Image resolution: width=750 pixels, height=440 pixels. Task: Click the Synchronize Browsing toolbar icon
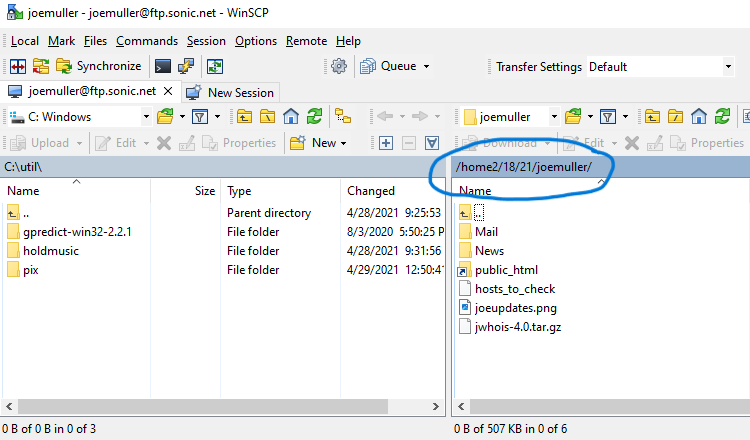tap(41, 66)
